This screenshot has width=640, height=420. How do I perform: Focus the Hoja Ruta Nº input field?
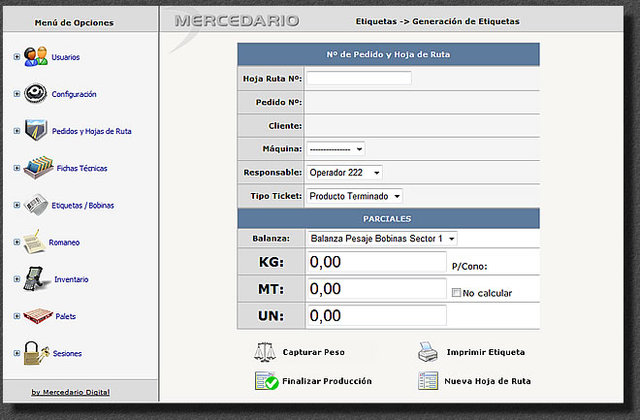pyautogui.click(x=359, y=78)
